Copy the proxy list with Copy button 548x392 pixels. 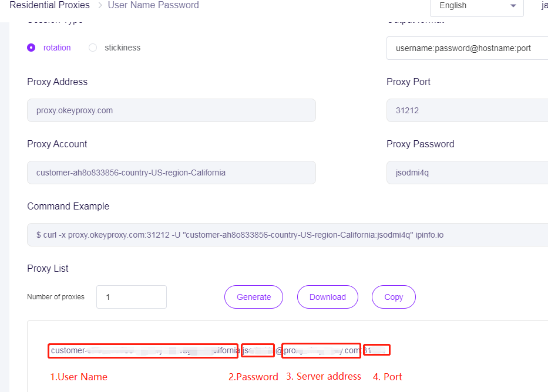point(394,297)
